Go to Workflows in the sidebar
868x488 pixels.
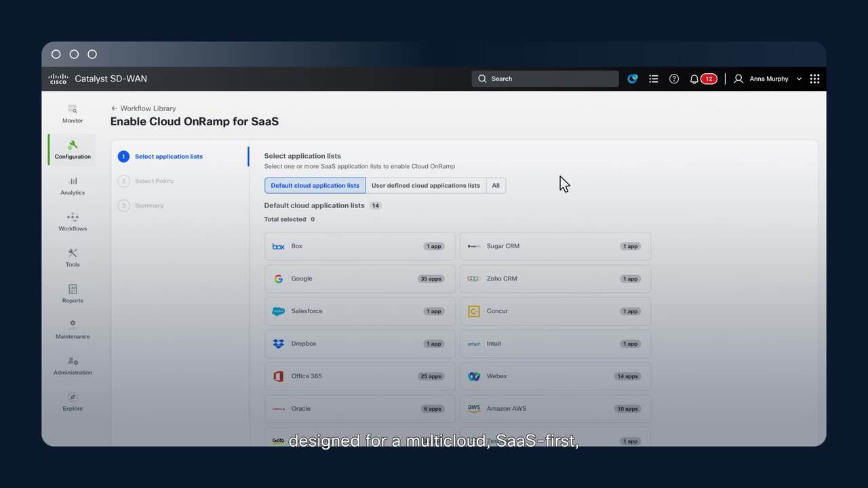[x=73, y=222]
